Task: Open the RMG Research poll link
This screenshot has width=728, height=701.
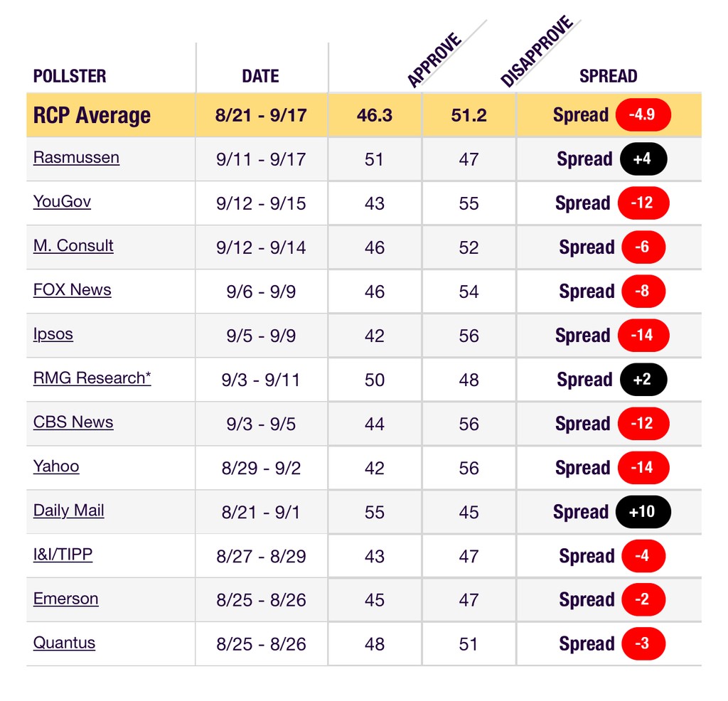Action: pos(92,378)
